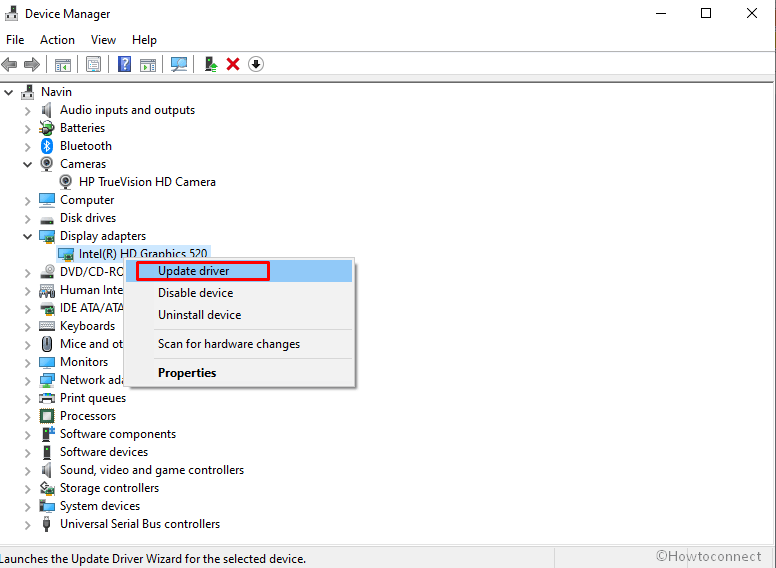Collapse the Cameras node
This screenshot has height=568, width=776.
[x=28, y=164]
